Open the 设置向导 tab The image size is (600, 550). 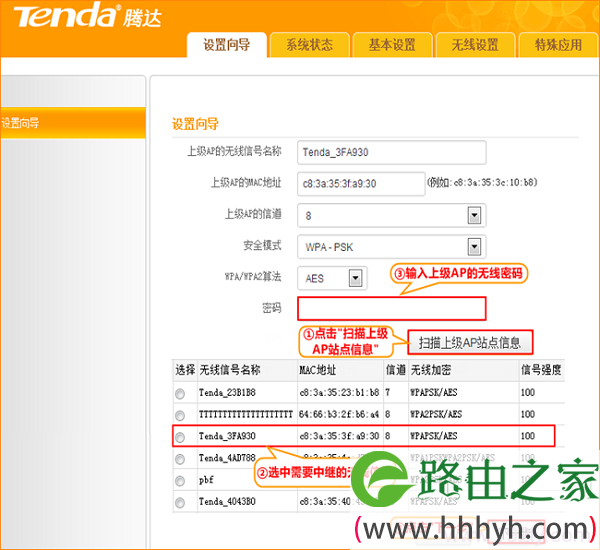coord(227,45)
